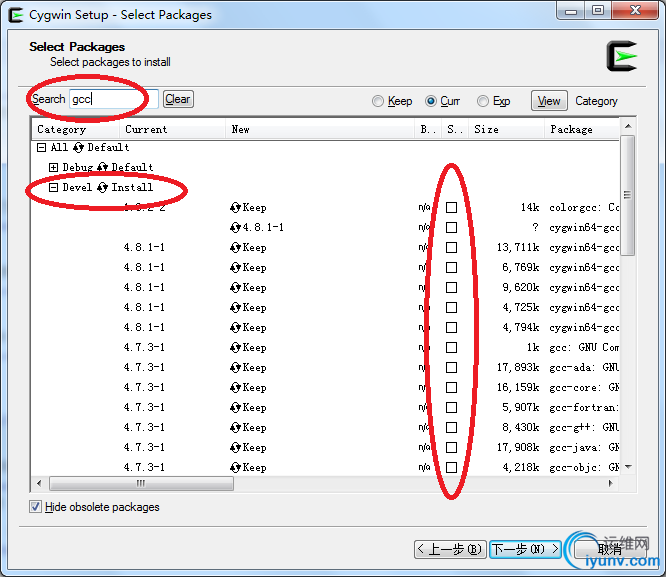Cycle the Keep icon for gcc-ada

235,368
